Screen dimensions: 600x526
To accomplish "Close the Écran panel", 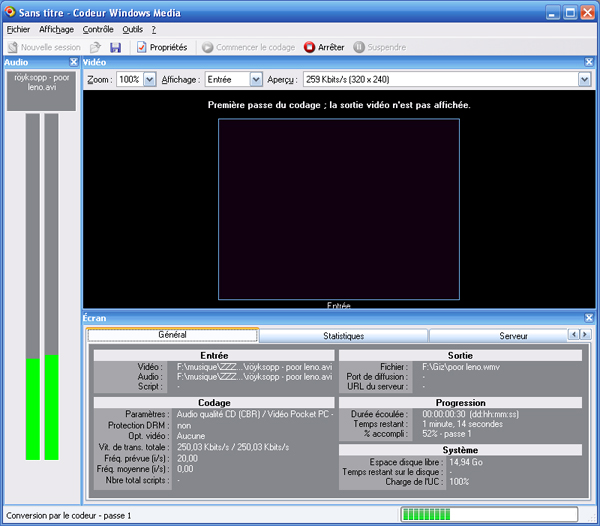I will [x=589, y=318].
